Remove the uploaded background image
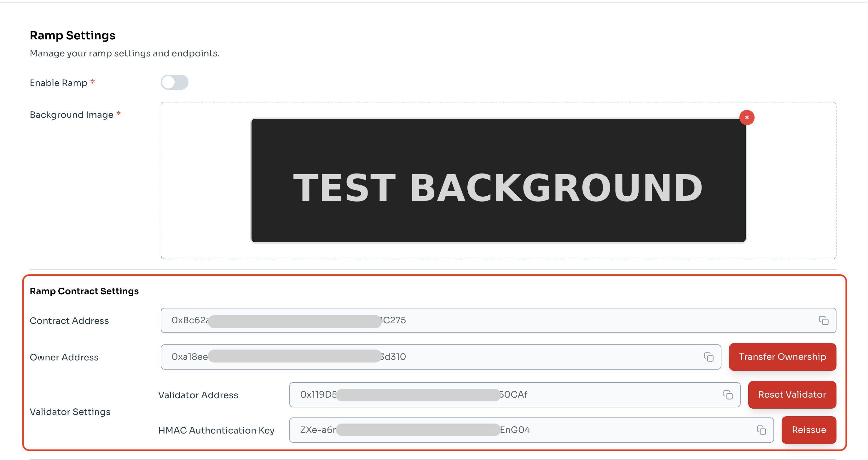This screenshot has height=460, width=868. tap(746, 118)
